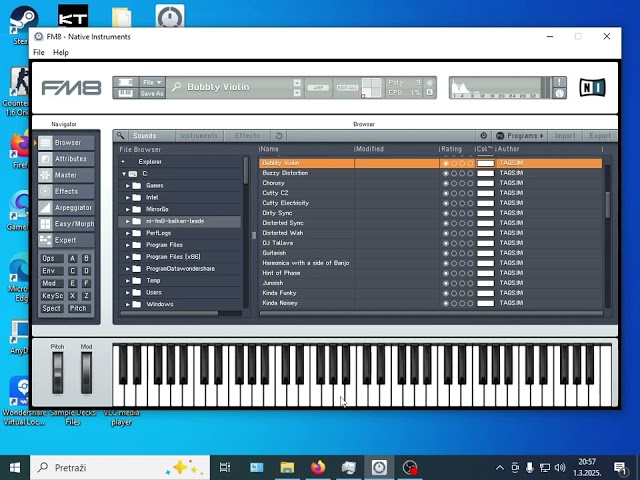The image size is (640, 480).
Task: Set Dirty Sync rating to second circle
Action: [454, 213]
